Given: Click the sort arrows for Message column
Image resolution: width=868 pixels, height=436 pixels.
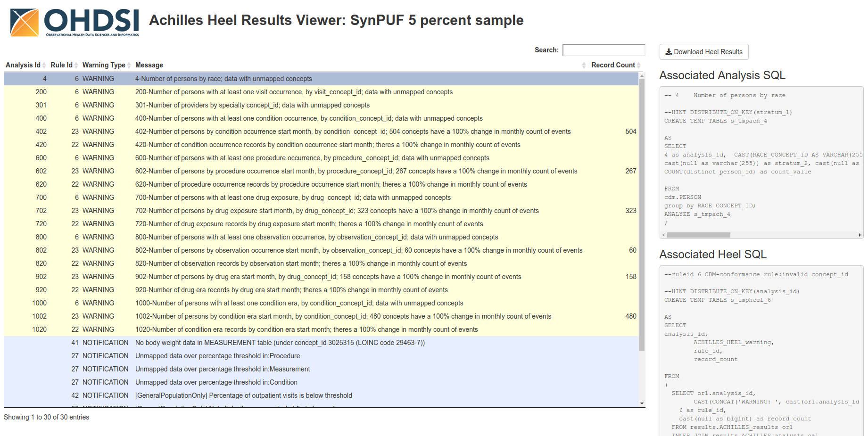Looking at the screenshot, I should tap(584, 65).
